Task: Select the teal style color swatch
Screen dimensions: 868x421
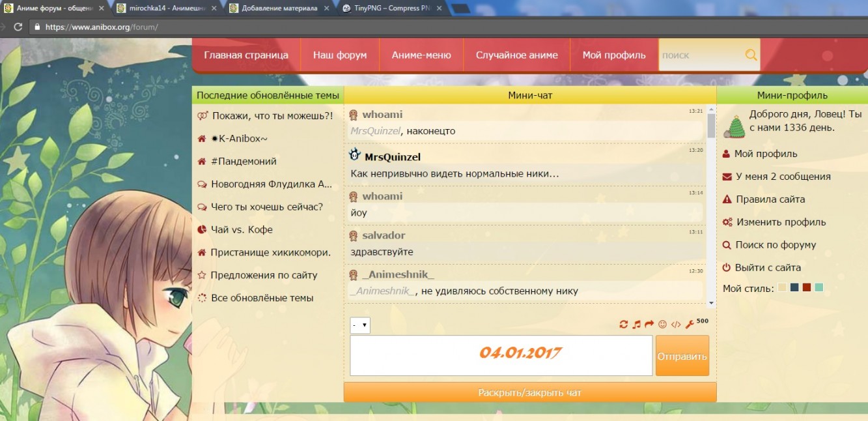Action: 819,288
